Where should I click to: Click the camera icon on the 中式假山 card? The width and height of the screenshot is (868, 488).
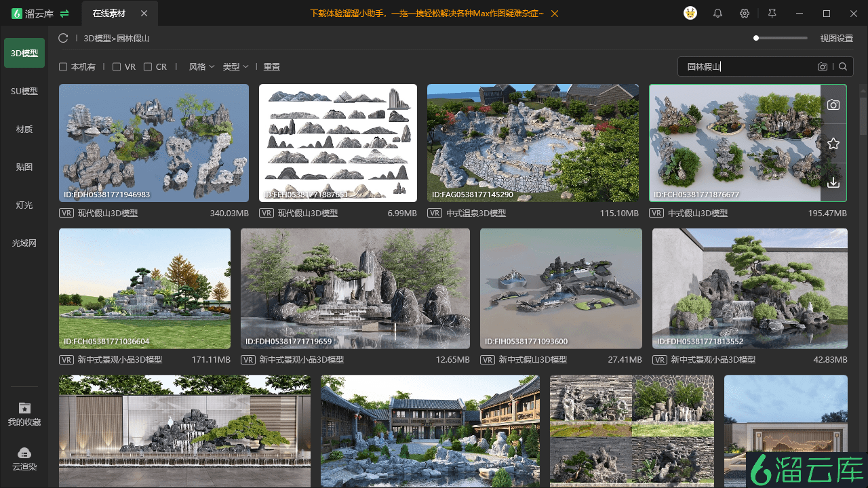point(833,105)
